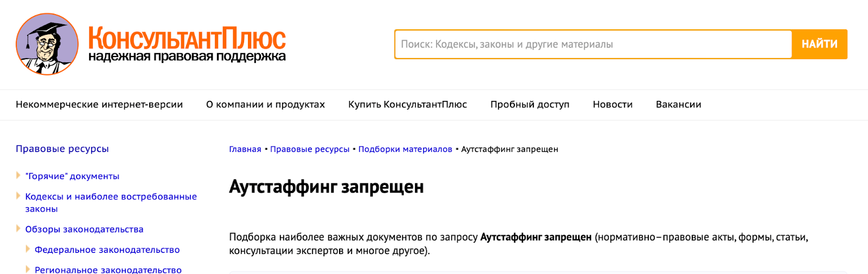Go to Купить КонсультантПлюс page
Viewport: 868px width, 274px height.
(x=407, y=105)
